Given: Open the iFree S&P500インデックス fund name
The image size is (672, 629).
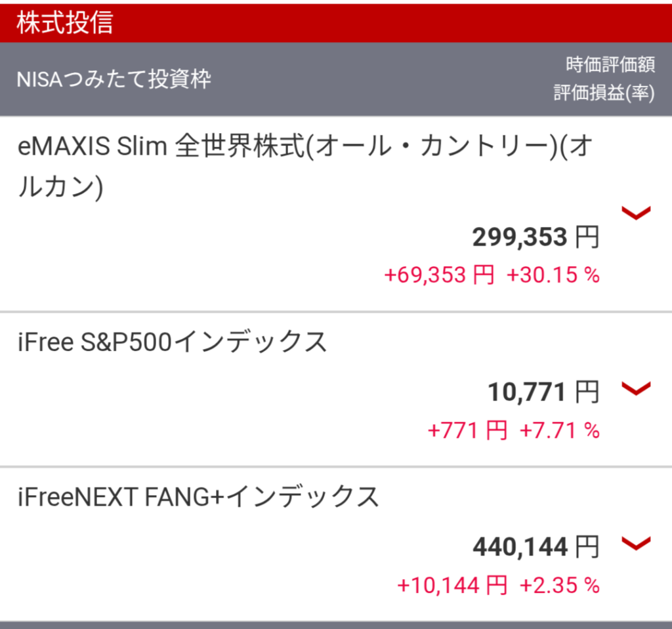Looking at the screenshot, I should click(x=173, y=342).
